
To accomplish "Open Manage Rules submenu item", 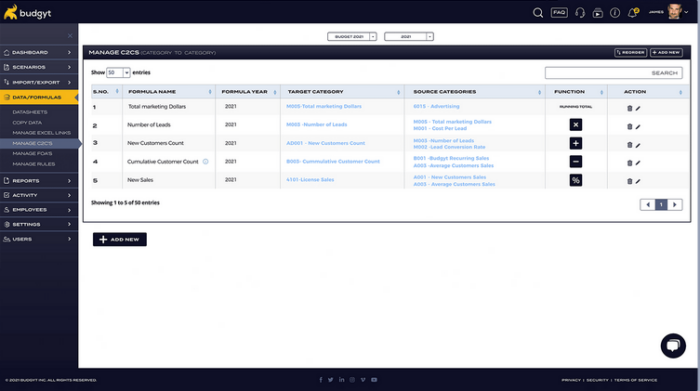I will (x=34, y=164).
